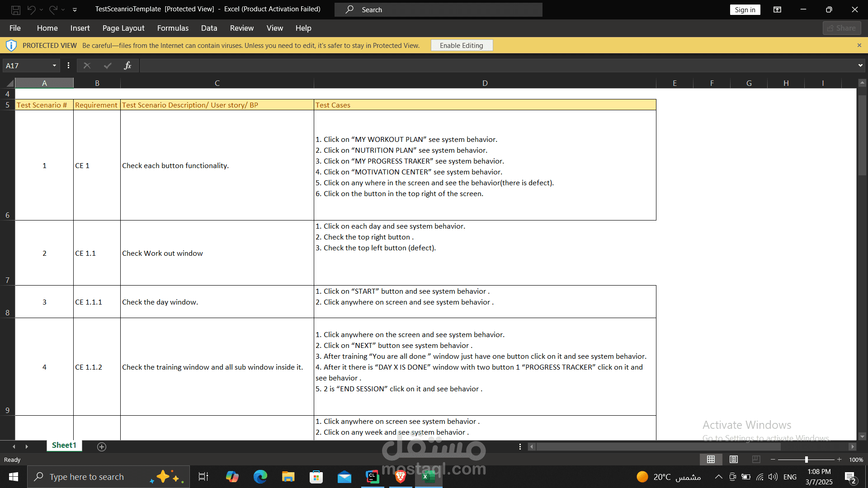Click the Name Box showing A17
This screenshot has height=488, width=868.
(x=27, y=66)
